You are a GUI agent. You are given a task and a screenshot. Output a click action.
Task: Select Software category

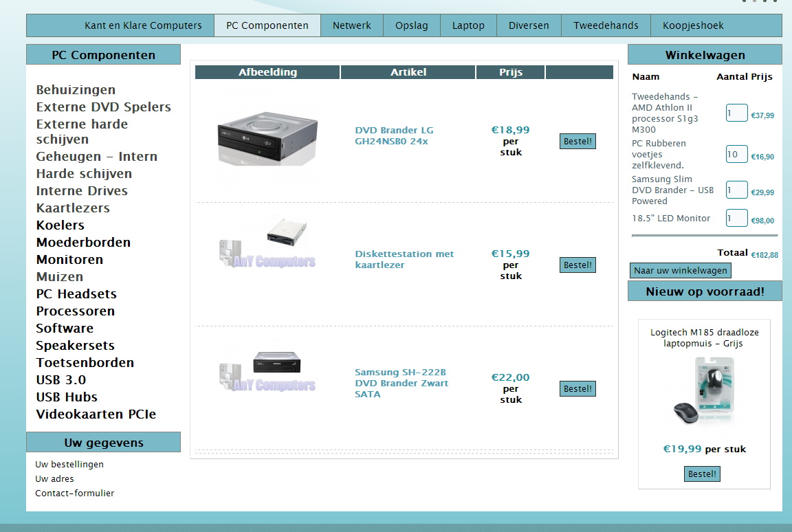[x=65, y=328]
